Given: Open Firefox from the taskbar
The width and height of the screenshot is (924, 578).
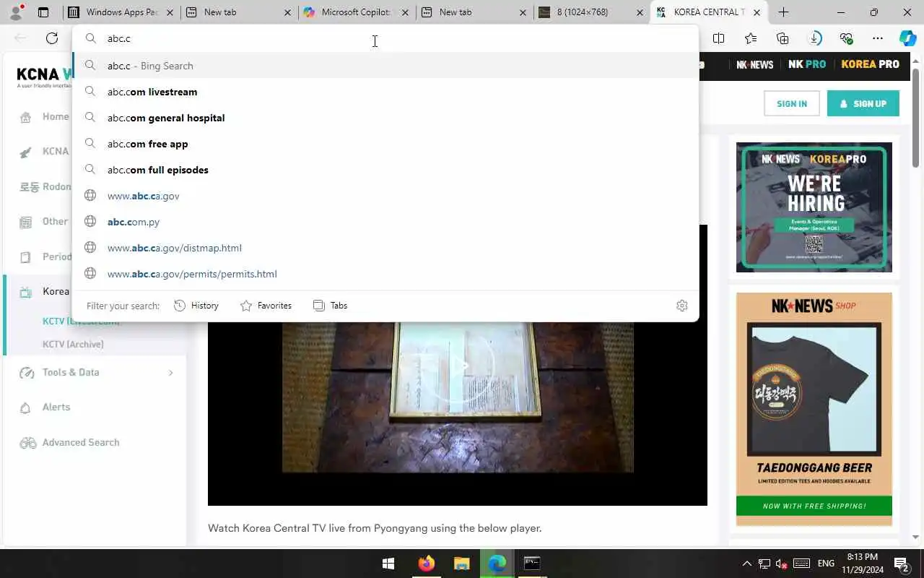Looking at the screenshot, I should [x=426, y=564].
